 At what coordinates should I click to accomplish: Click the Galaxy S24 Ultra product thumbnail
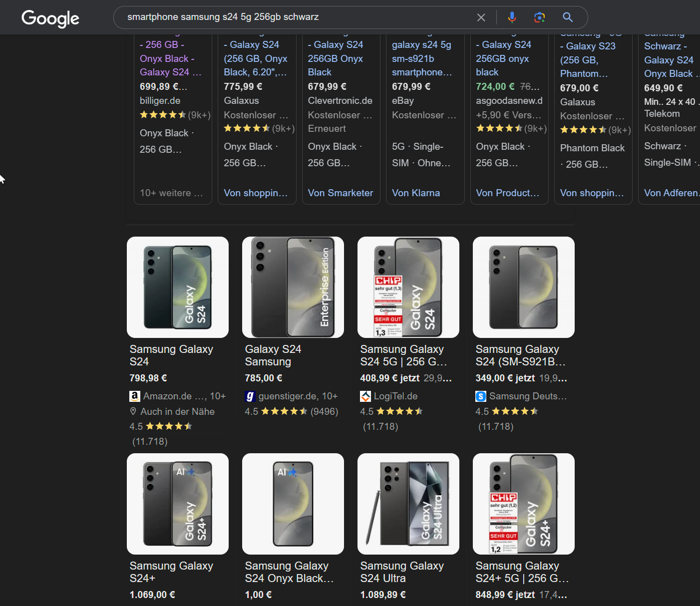click(408, 504)
